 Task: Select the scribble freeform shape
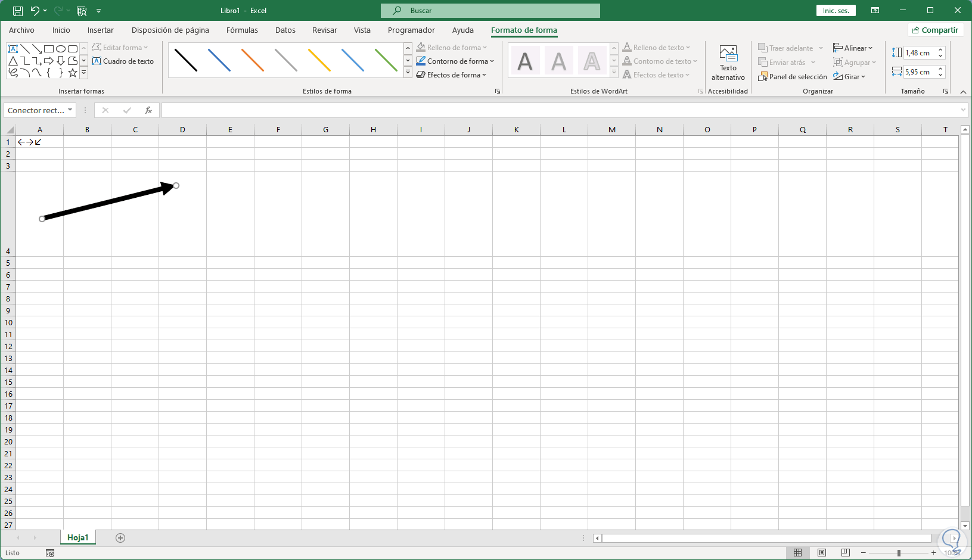click(13, 73)
